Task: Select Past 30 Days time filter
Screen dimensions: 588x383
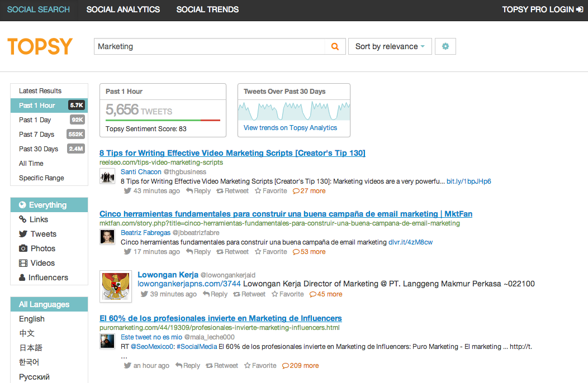Action: click(49, 149)
